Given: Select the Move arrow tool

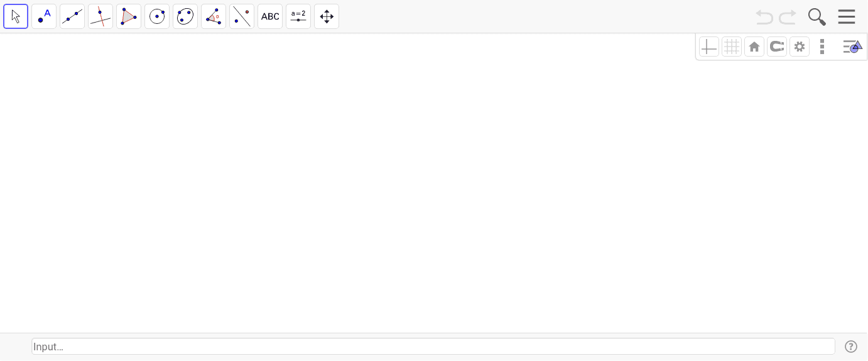Looking at the screenshot, I should (16, 16).
